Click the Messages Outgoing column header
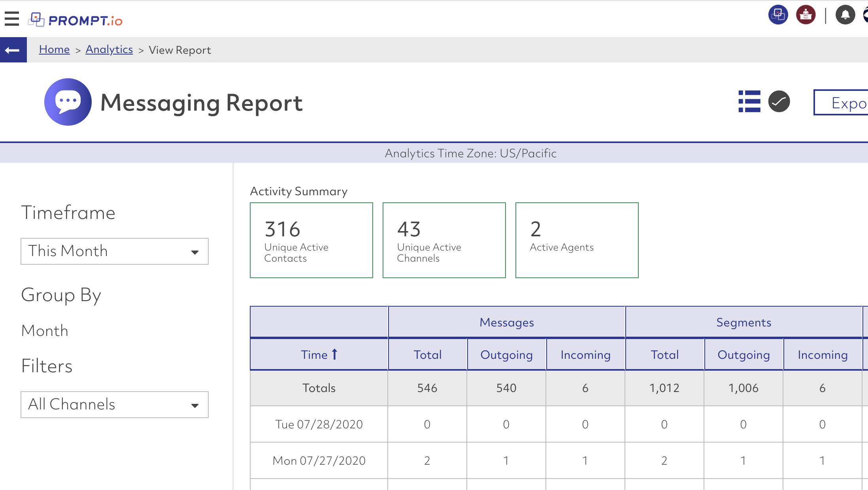Screen dimensions: 868x490 pos(507,355)
